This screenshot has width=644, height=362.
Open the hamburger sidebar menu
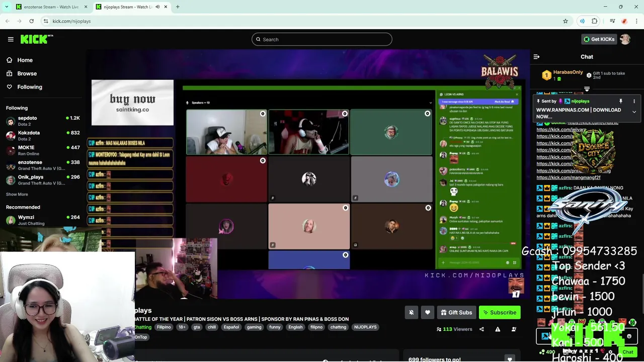[x=11, y=39]
